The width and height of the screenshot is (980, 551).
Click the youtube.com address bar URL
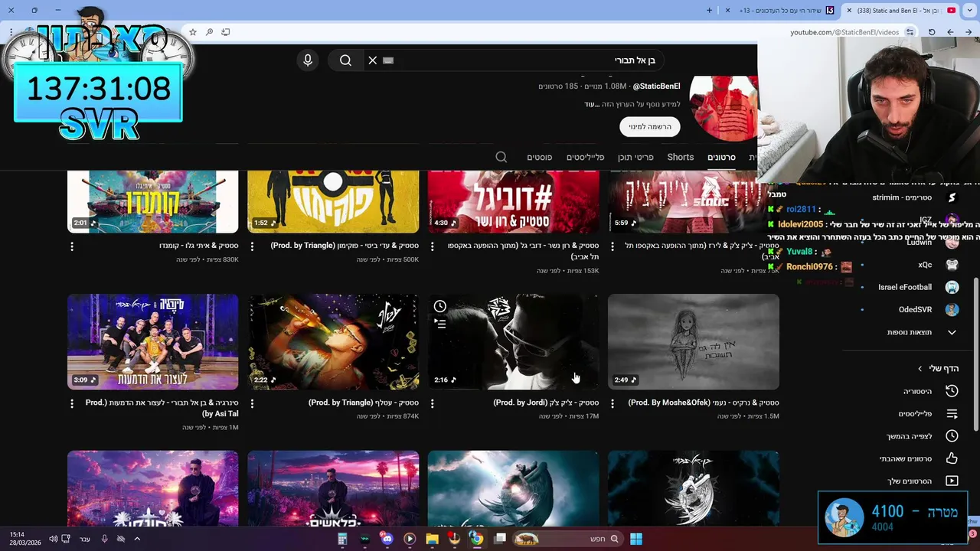[844, 32]
